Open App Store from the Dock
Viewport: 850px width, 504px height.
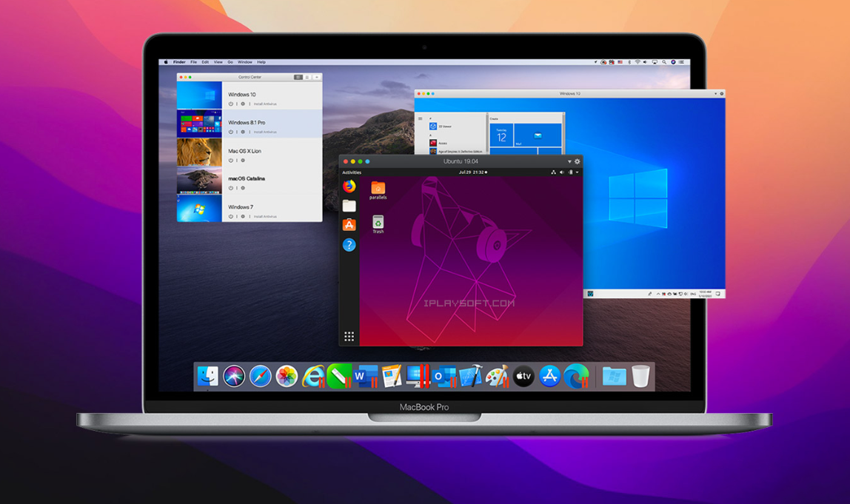pos(549,376)
